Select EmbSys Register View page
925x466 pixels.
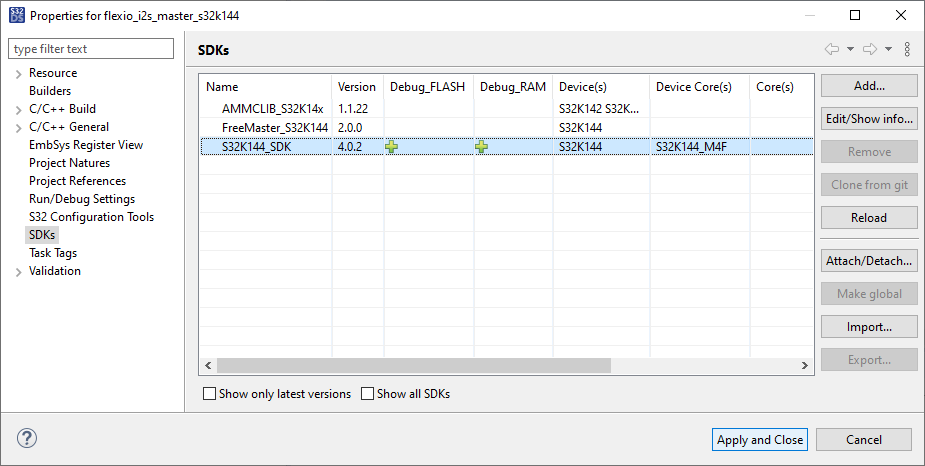click(x=86, y=145)
